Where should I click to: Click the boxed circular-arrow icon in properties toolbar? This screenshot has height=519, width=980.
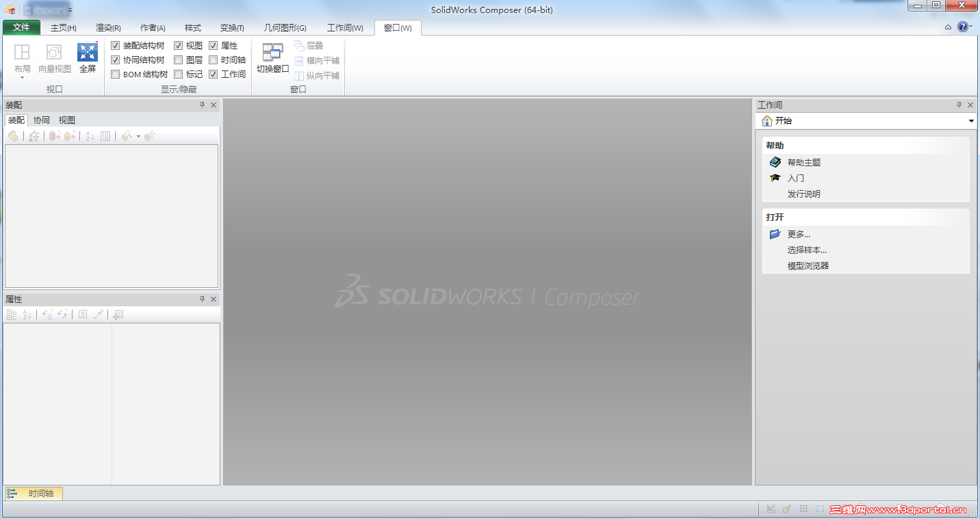pyautogui.click(x=83, y=315)
